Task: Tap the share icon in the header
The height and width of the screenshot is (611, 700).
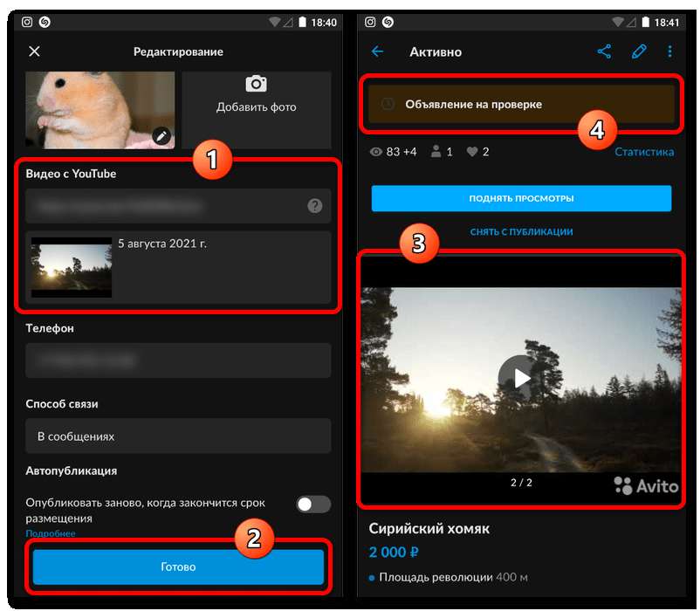Action: [x=604, y=51]
